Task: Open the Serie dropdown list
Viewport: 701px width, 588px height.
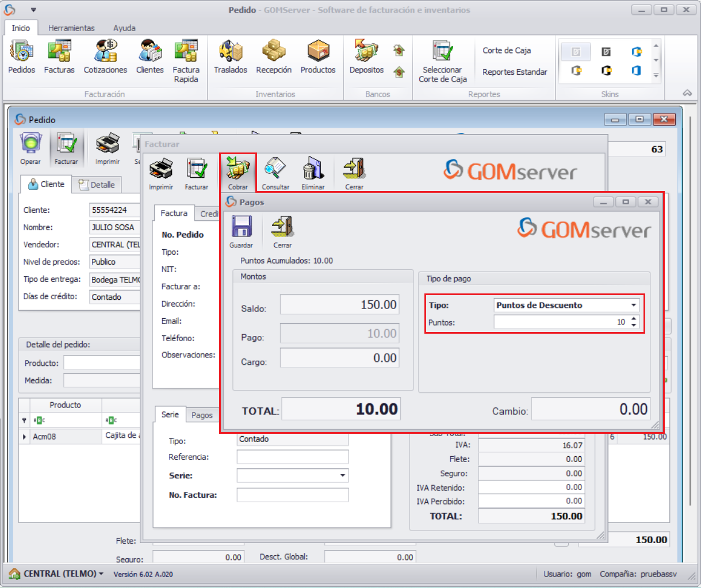Action: (343, 476)
